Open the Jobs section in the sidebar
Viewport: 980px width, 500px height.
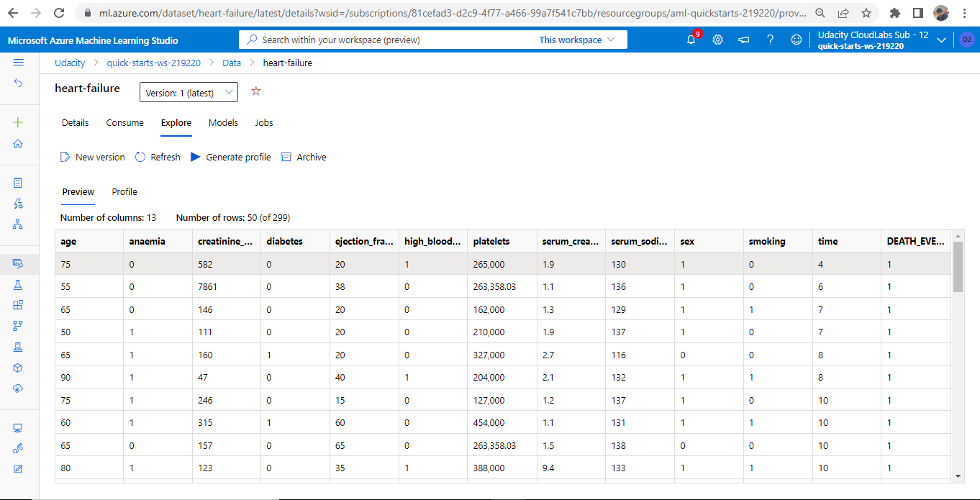(x=19, y=284)
